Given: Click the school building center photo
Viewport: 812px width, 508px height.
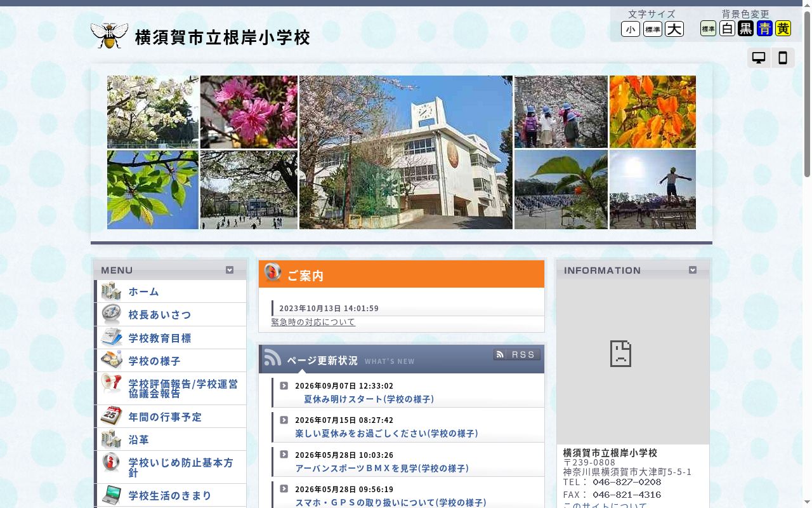Looking at the screenshot, I should [x=406, y=152].
